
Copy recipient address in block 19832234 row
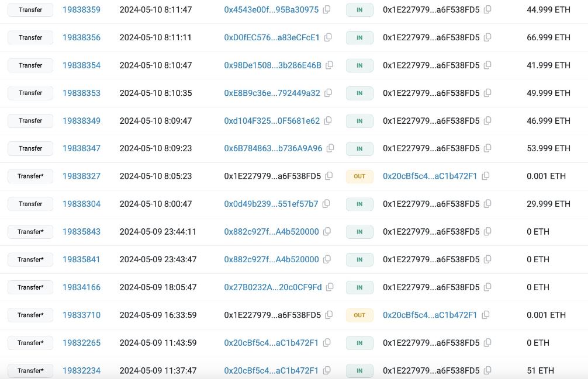(487, 370)
